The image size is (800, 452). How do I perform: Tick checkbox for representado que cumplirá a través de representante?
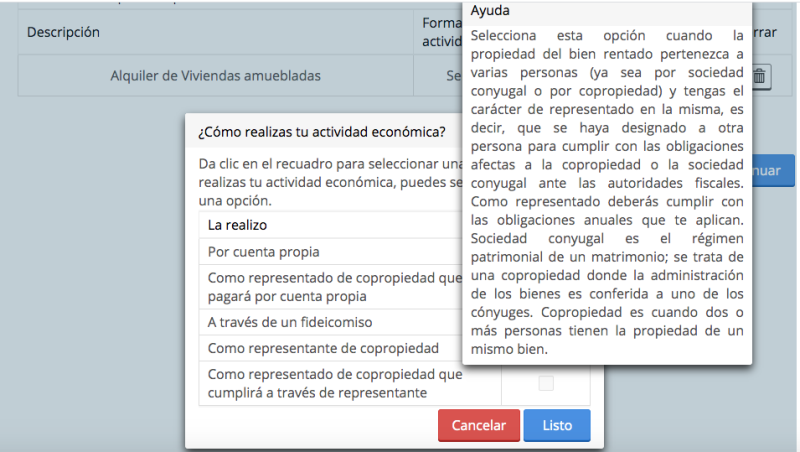[546, 383]
